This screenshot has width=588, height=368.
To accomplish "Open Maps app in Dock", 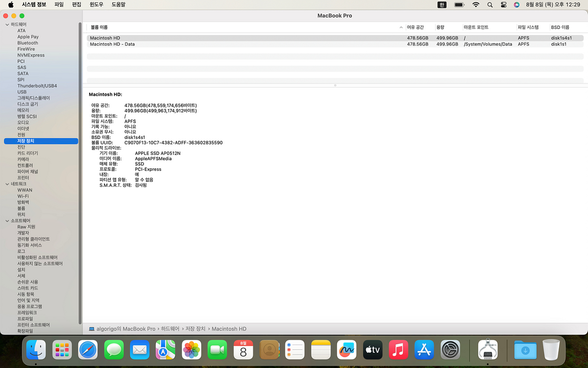I will (166, 350).
